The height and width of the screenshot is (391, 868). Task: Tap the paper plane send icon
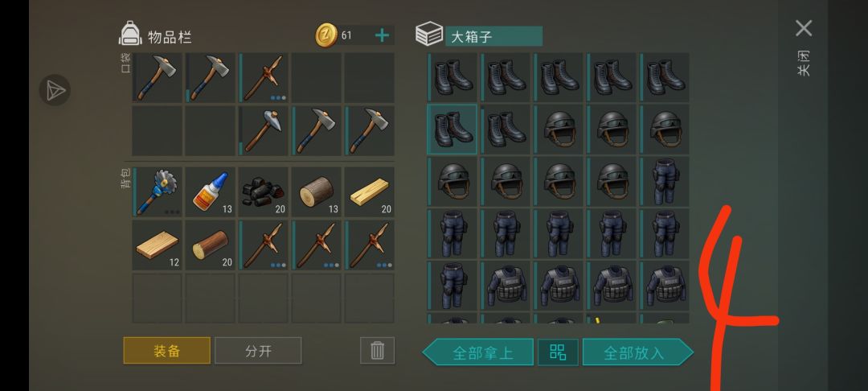click(x=55, y=90)
